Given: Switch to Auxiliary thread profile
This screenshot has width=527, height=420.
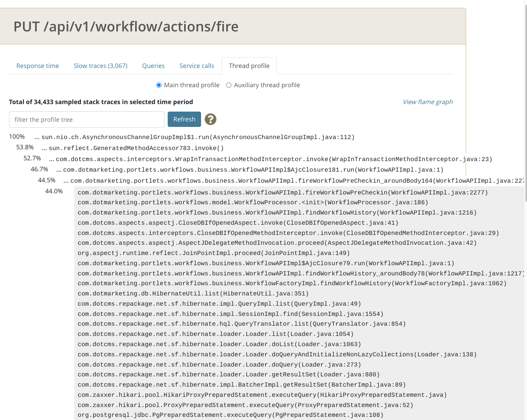Looking at the screenshot, I should point(229,85).
